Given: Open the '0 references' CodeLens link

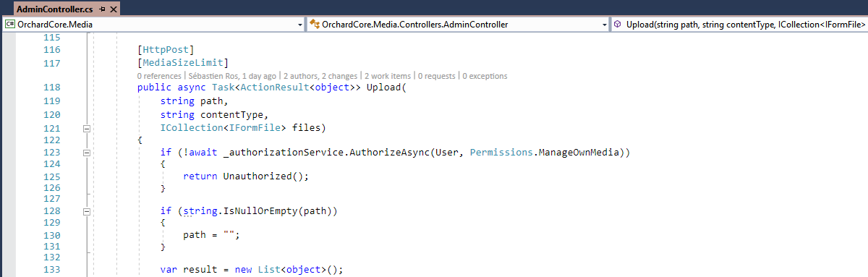Looking at the screenshot, I should click(159, 75).
